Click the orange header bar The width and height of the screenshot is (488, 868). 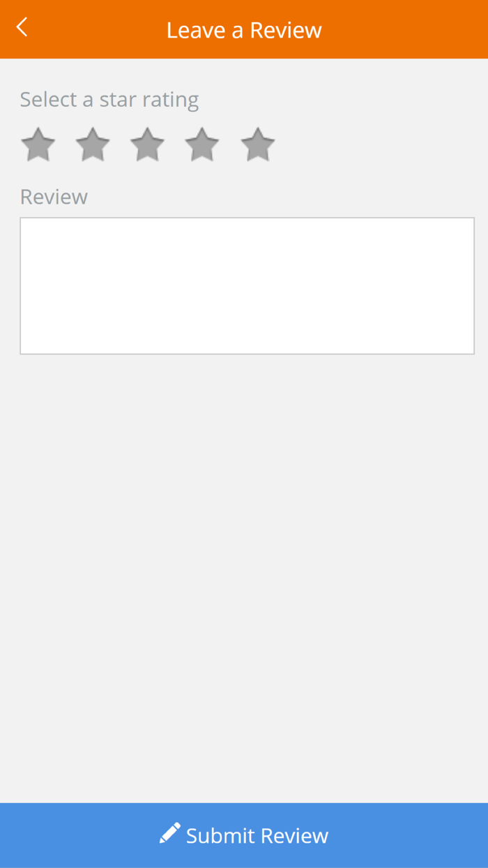[244, 29]
